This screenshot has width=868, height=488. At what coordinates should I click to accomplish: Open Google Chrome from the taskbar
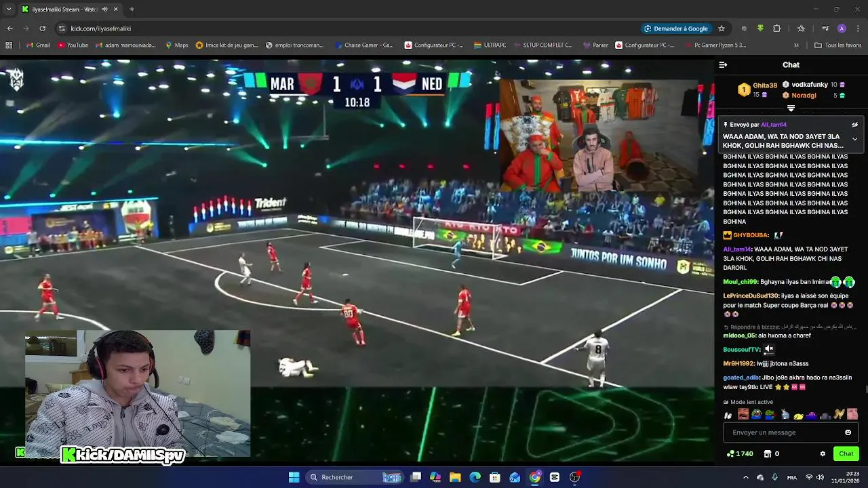[535, 477]
